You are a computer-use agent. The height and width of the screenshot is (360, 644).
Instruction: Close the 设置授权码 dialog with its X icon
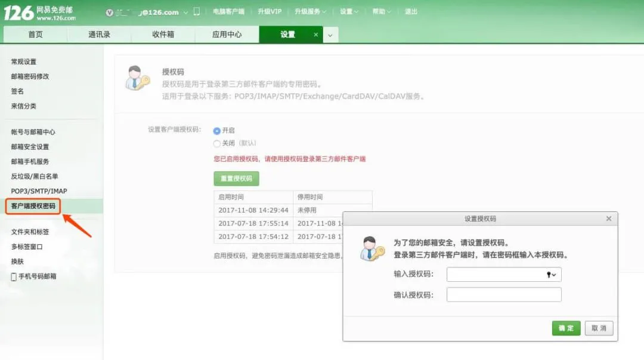tap(609, 219)
